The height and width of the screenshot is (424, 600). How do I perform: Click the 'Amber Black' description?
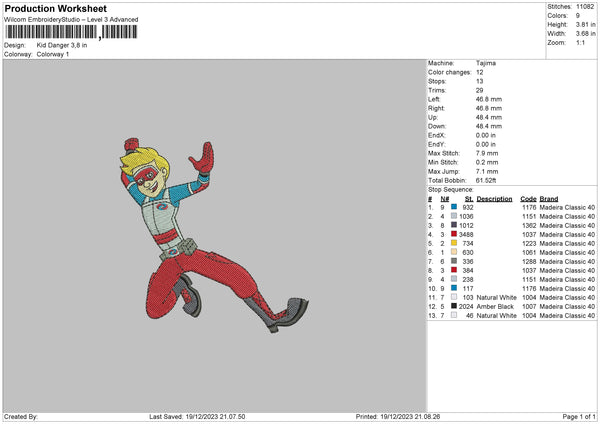(495, 307)
